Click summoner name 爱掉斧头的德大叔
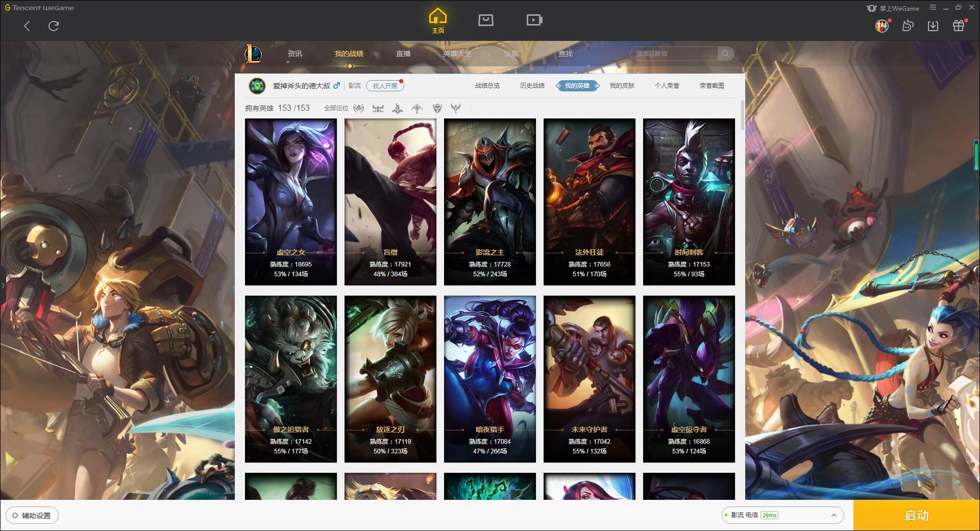Screen dimensions: 980x531 [x=302, y=86]
